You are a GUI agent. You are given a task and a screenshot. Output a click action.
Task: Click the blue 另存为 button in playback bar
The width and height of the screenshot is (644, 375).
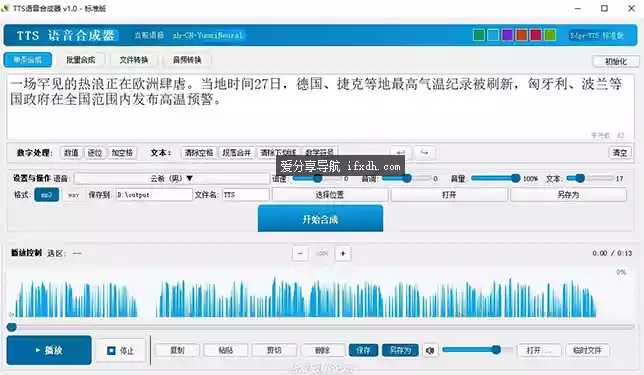[400, 350]
